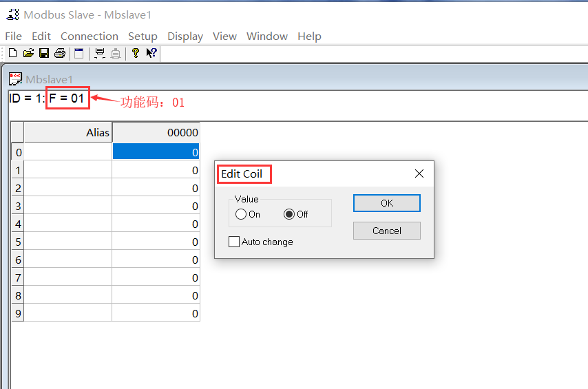Select the Off radio button
Viewport: 588px width, 389px height.
coord(289,214)
